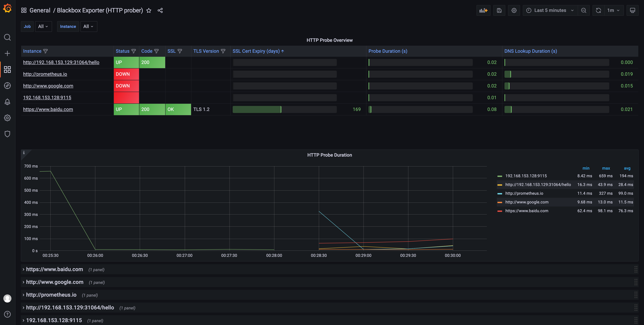The width and height of the screenshot is (644, 325).
Task: Click the Add panel icon
Action: [483, 11]
